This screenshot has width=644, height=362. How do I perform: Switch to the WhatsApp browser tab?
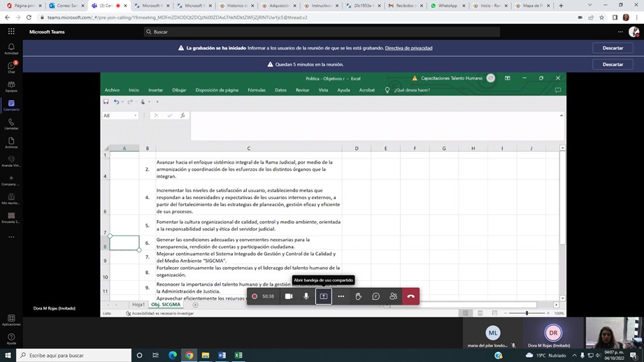pos(448,6)
